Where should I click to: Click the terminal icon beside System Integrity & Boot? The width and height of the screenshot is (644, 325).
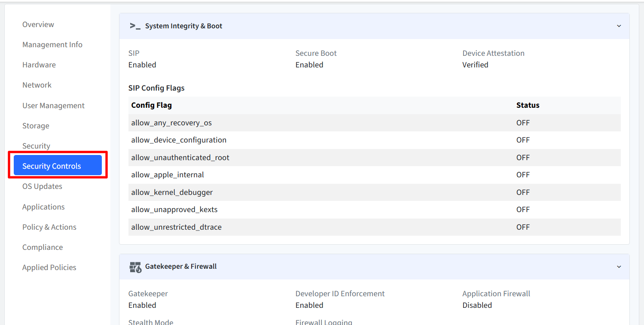click(135, 26)
